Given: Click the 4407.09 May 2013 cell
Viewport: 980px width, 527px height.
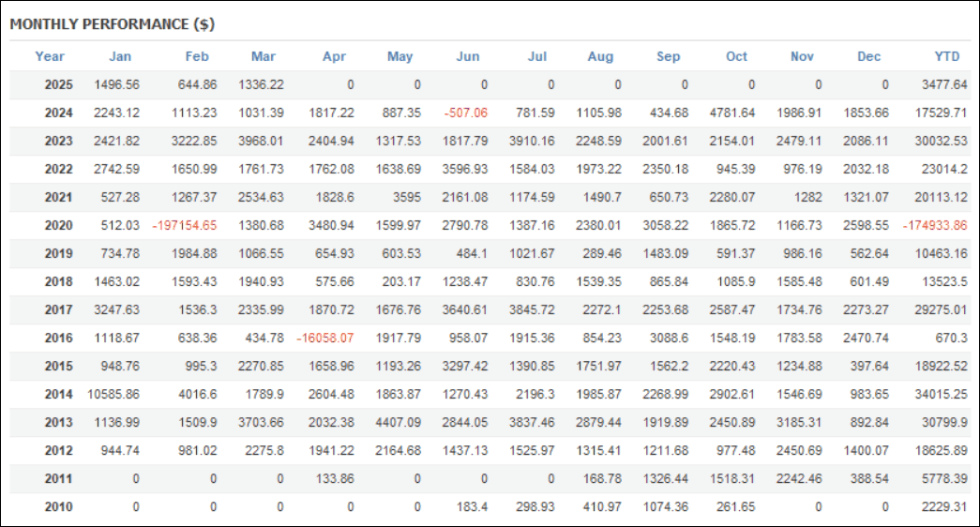Looking at the screenshot, I should 399,422.
